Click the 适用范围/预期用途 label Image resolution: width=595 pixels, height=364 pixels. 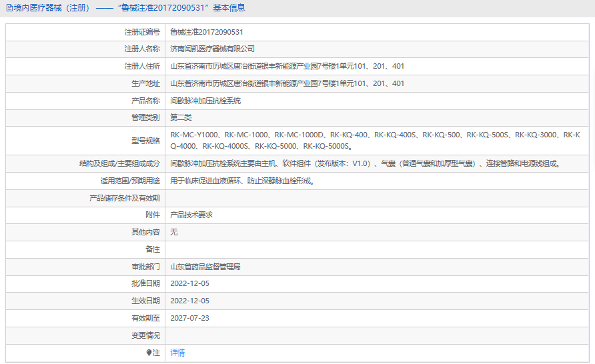(x=130, y=181)
